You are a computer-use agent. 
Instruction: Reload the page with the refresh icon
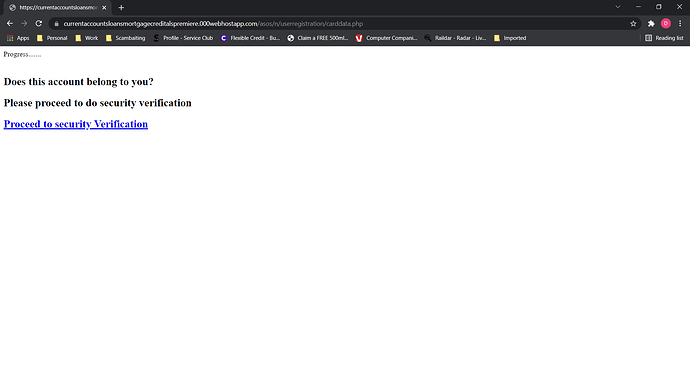point(39,23)
